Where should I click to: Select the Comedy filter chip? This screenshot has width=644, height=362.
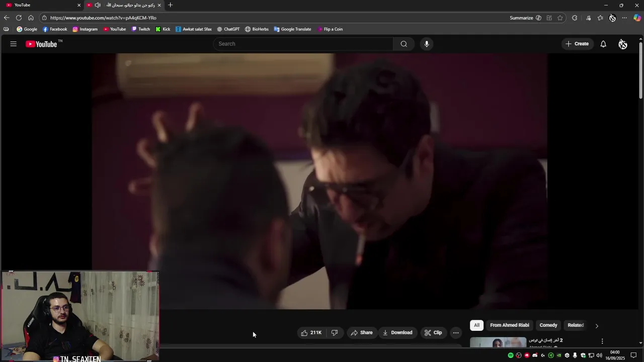coord(548,325)
